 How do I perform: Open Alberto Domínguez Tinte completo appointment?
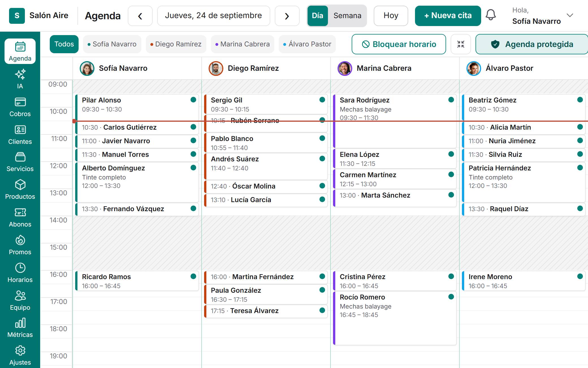tap(137, 182)
